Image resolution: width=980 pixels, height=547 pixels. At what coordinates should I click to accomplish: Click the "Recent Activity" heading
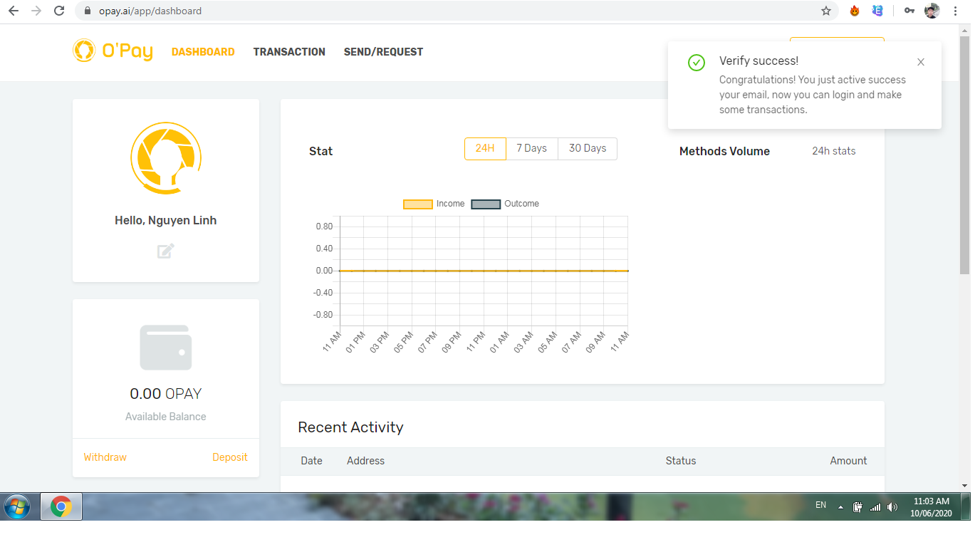coord(350,427)
